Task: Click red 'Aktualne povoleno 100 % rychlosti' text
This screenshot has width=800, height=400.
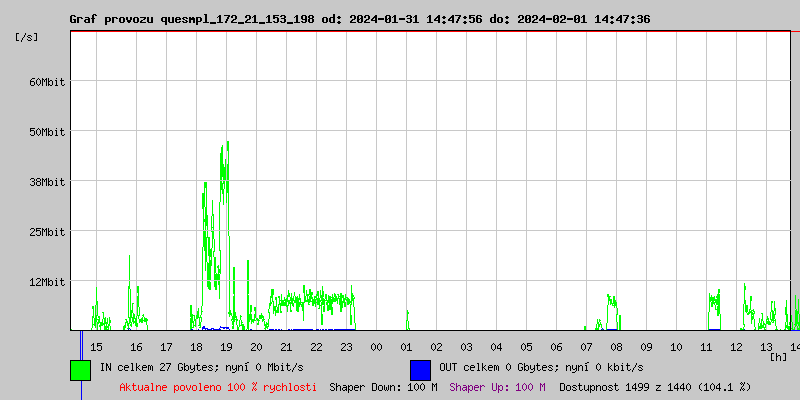Action: (218, 387)
